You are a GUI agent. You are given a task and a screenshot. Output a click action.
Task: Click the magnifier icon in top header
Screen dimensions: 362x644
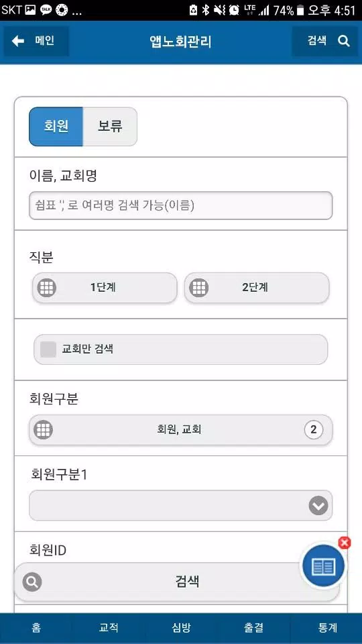coord(343,41)
